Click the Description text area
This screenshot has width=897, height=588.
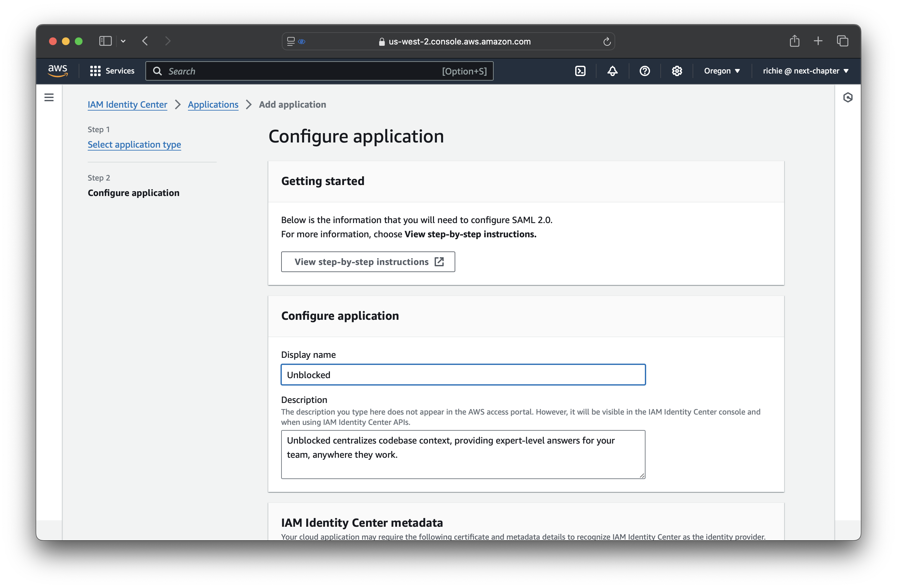point(463,455)
